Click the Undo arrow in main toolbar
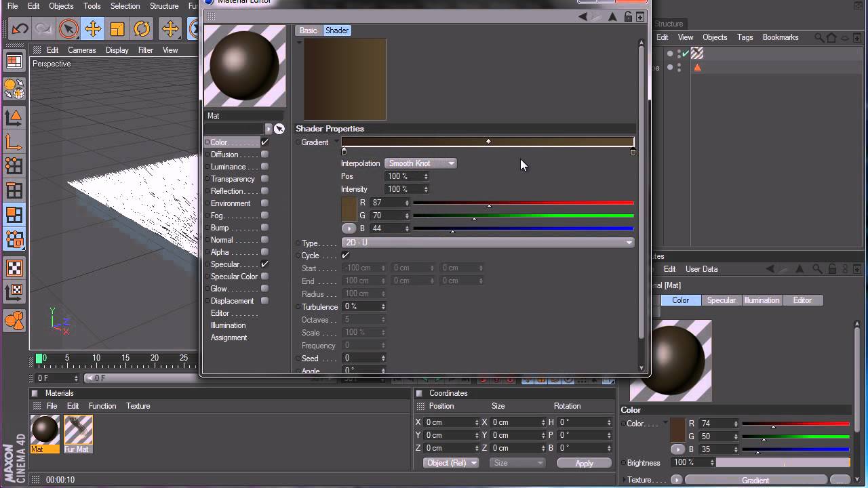The height and width of the screenshot is (488, 868). (20, 28)
